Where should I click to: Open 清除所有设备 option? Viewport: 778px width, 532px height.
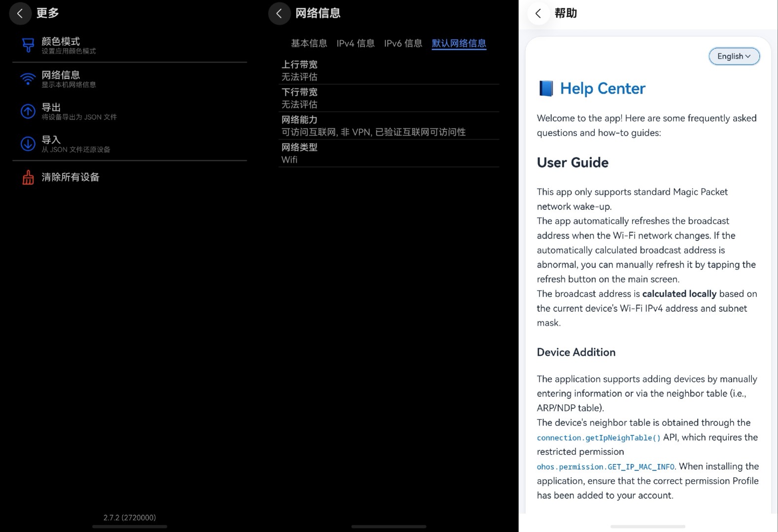[x=130, y=177]
